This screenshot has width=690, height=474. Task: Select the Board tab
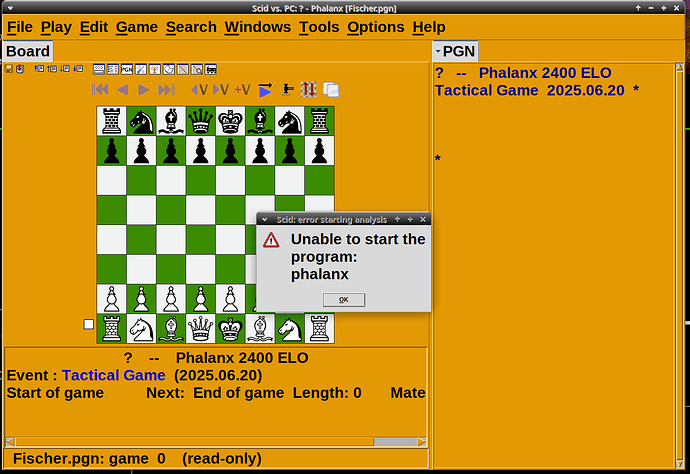tap(28, 51)
